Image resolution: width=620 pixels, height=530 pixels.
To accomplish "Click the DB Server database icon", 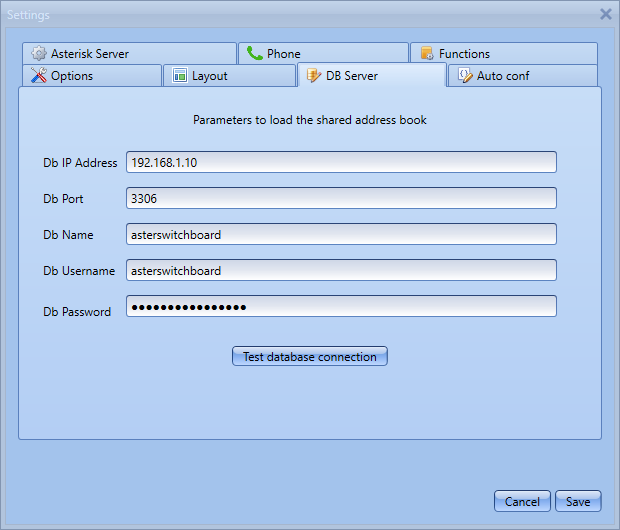I will 314,75.
